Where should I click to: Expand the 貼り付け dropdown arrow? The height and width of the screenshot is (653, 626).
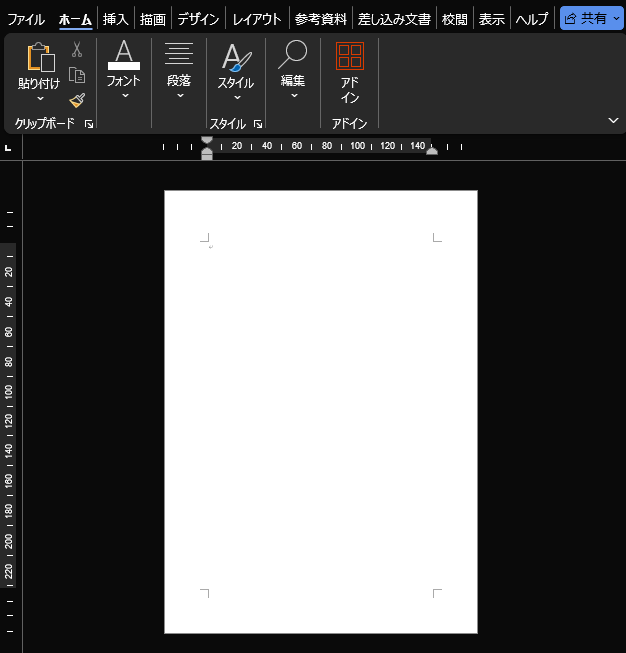tap(40, 99)
